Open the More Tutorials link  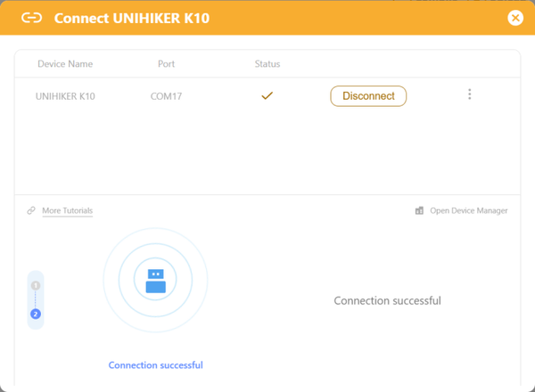[x=67, y=210]
